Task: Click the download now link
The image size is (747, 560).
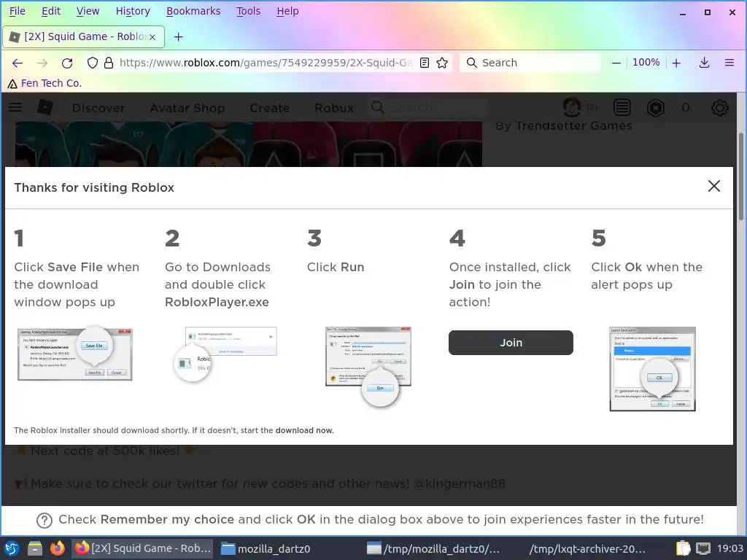Action: (304, 430)
